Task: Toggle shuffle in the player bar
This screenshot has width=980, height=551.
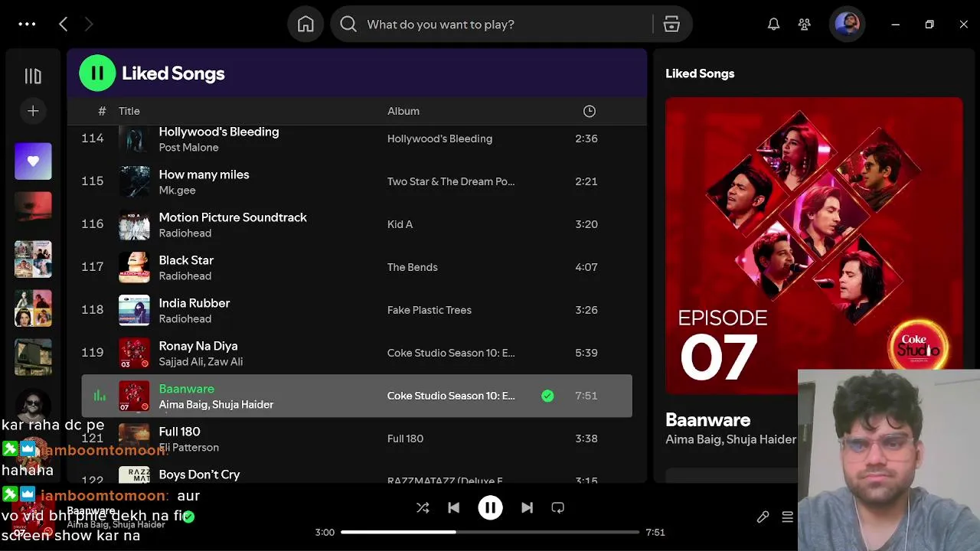Action: tap(423, 507)
